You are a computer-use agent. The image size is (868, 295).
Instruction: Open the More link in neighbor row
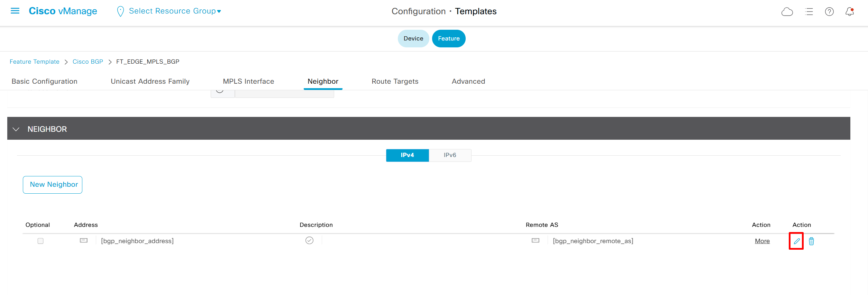pos(762,241)
